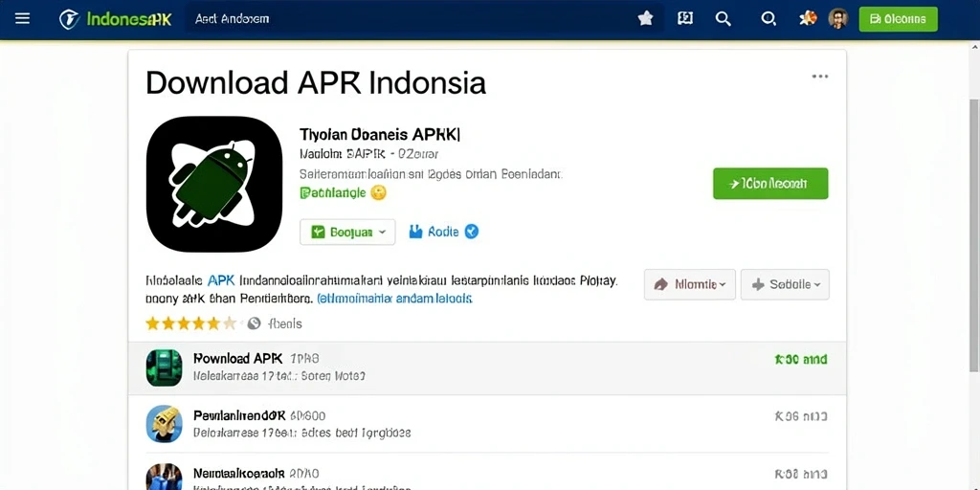Click the IndonesAPK site logo
The width and height of the screenshot is (980, 490).
115,19
